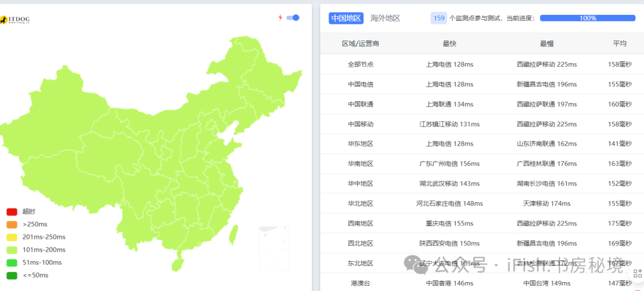Click the 159 monitoring points badge

click(x=439, y=18)
